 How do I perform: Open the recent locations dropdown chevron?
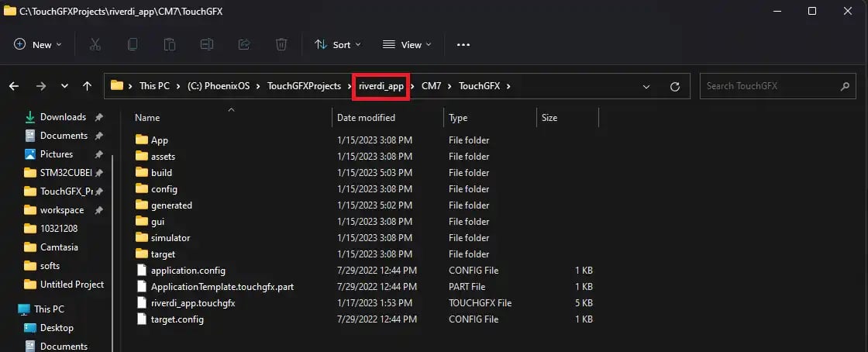(x=64, y=86)
